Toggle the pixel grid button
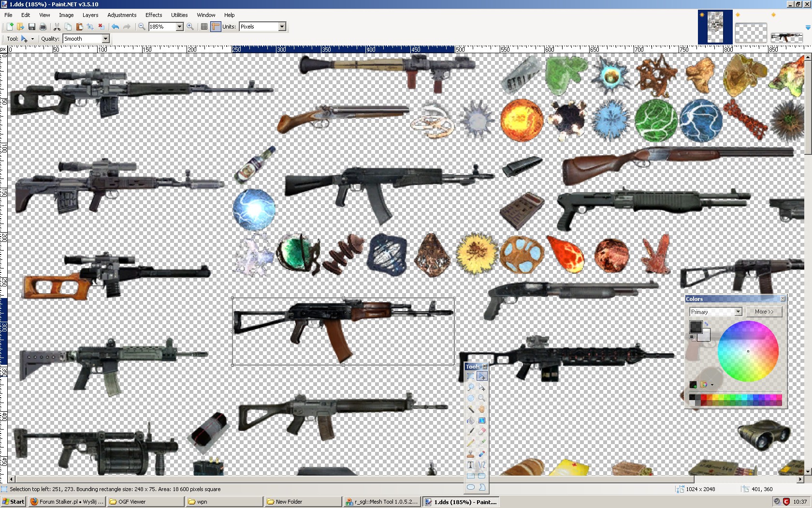The height and width of the screenshot is (508, 812). 204,27
